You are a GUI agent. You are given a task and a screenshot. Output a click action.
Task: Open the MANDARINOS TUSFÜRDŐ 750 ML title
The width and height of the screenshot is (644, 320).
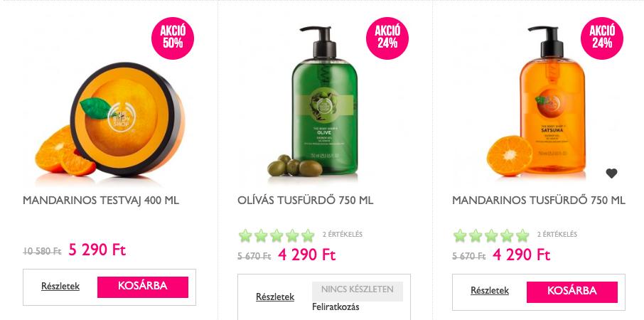[539, 201]
